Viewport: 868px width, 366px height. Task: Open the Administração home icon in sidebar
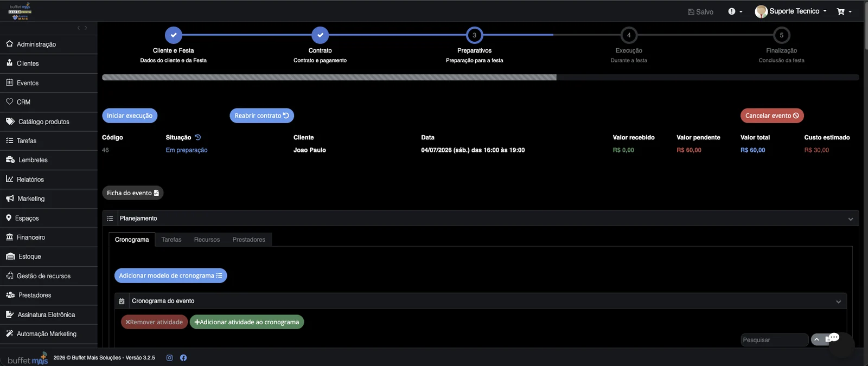coord(10,44)
